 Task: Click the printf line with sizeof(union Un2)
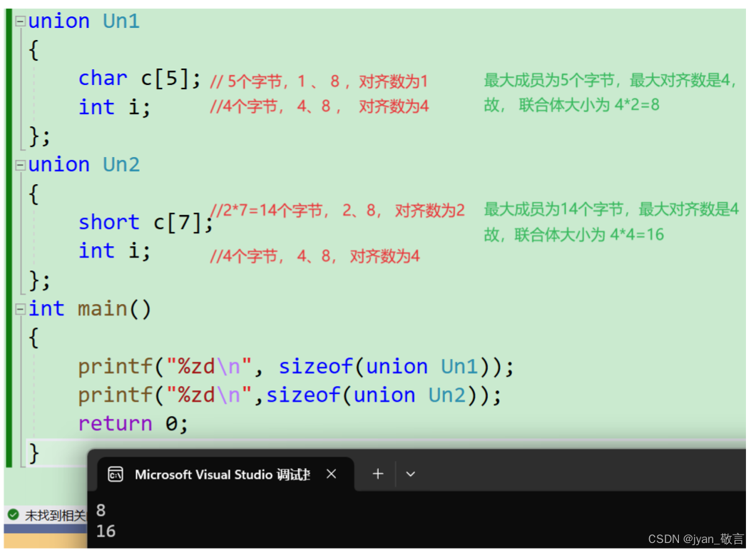[290, 395]
